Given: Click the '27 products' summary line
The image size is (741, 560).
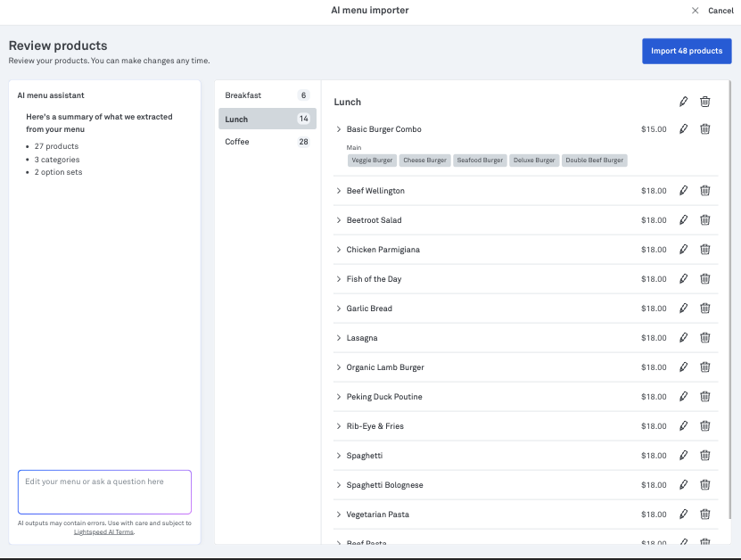Looking at the screenshot, I should pyautogui.click(x=56, y=146).
